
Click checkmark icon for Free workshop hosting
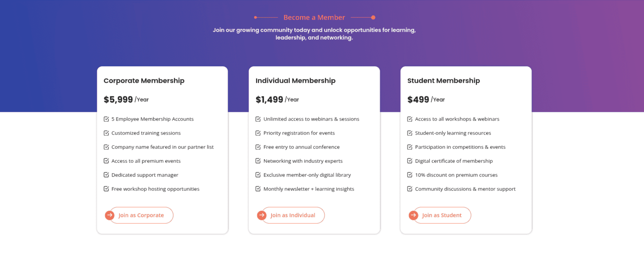[x=106, y=189]
